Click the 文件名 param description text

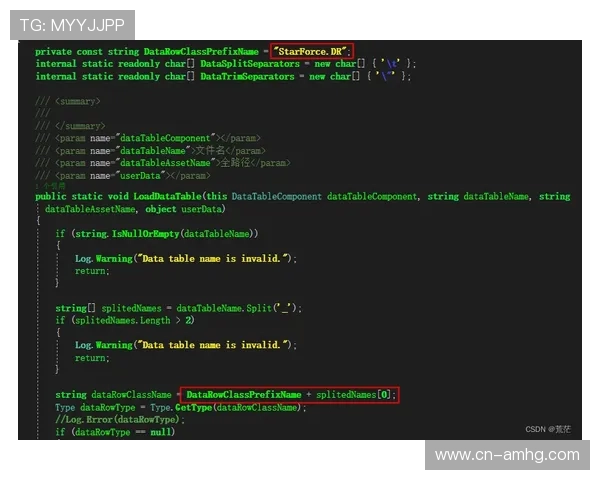tap(210, 150)
